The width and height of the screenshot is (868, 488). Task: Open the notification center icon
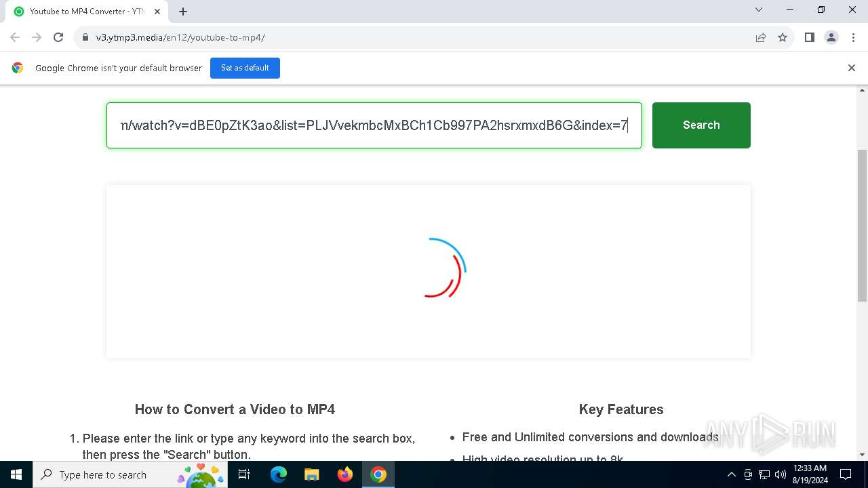pyautogui.click(x=846, y=474)
